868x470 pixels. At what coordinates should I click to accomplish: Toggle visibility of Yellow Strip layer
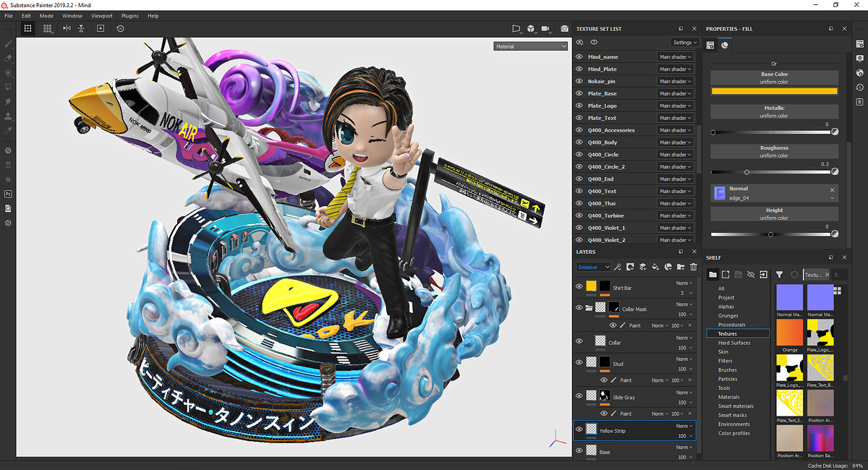[579, 430]
